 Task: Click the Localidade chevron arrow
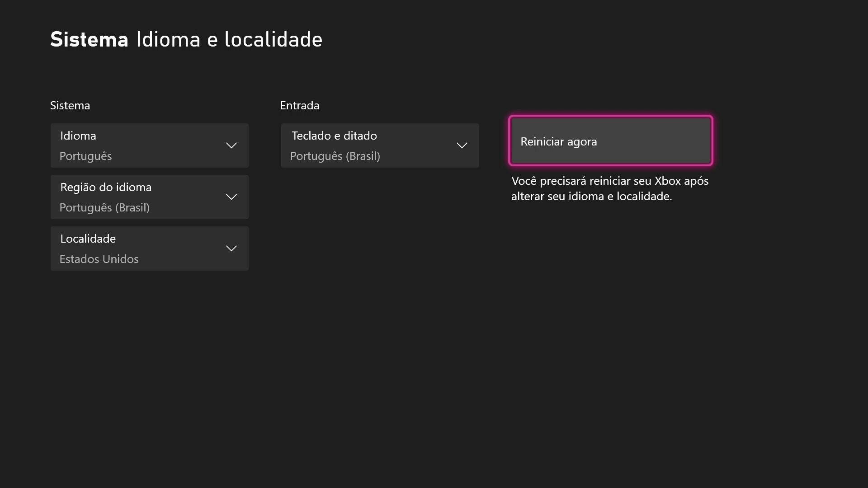231,249
